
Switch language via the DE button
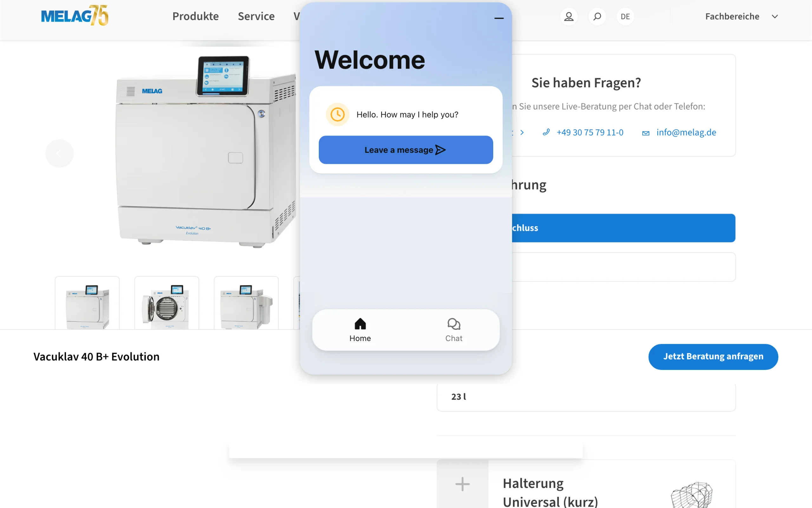(x=625, y=17)
